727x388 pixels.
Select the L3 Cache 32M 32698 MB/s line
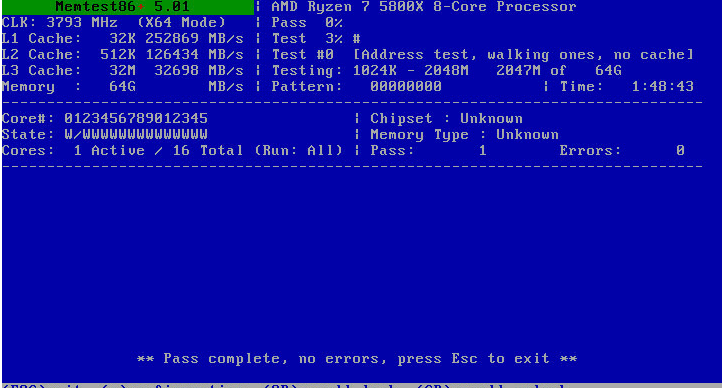click(123, 70)
